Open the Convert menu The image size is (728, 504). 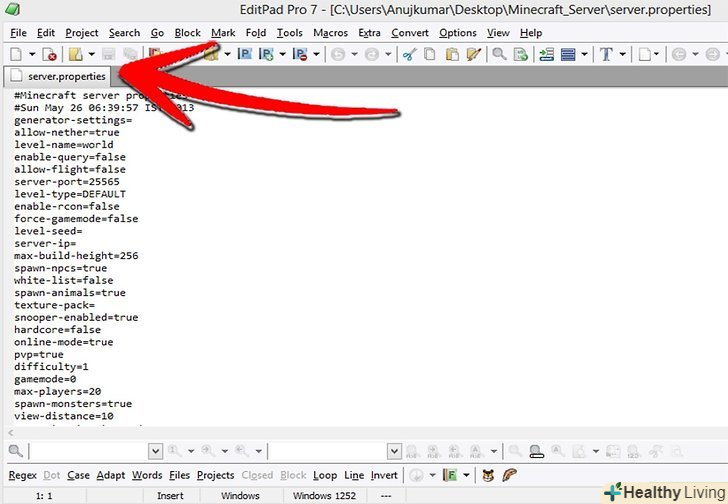point(410,33)
